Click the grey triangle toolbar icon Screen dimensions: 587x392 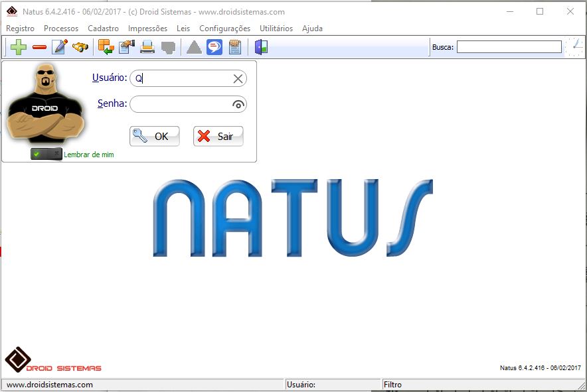coord(194,48)
